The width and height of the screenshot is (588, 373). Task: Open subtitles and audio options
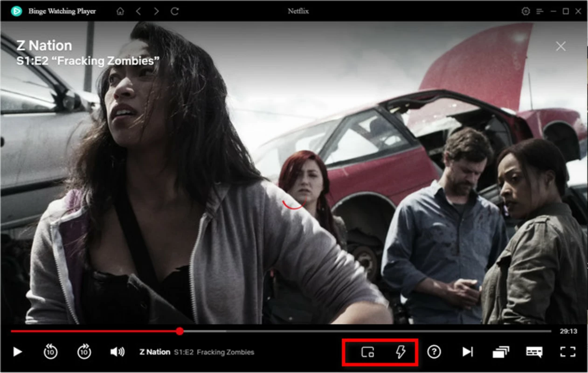click(x=534, y=352)
